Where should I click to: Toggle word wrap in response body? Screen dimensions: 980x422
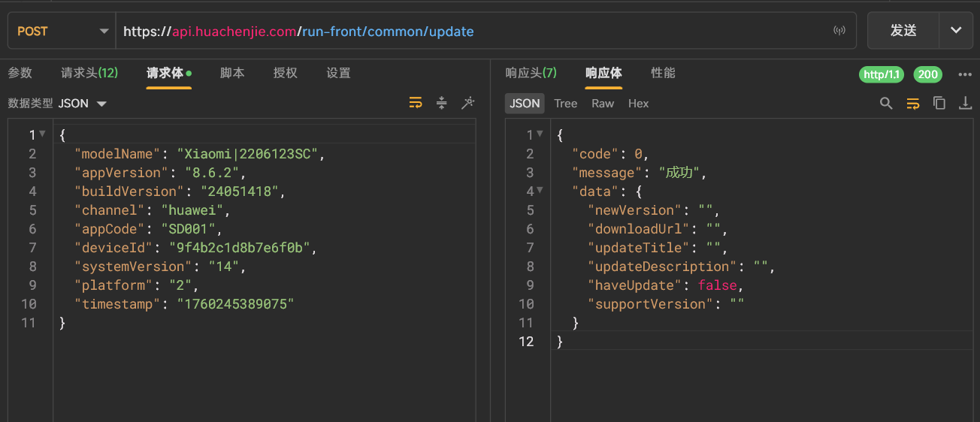(913, 104)
